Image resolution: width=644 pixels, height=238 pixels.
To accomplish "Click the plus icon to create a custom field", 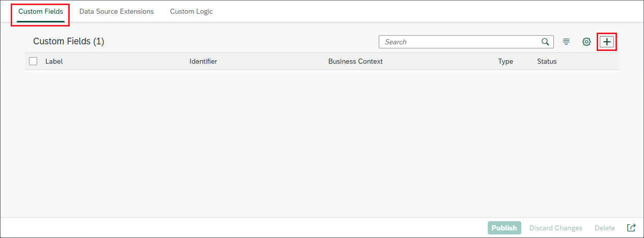I will (x=606, y=42).
